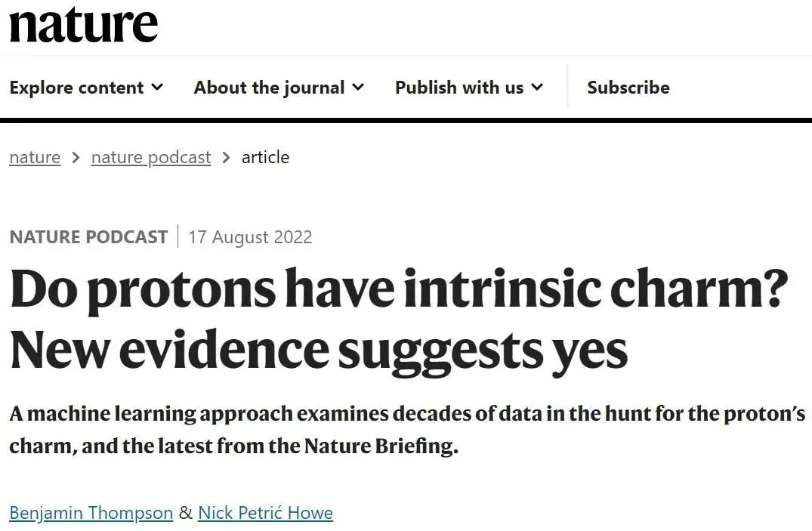Click the breadcrumb arrow before 'article'
Image resolution: width=812 pixels, height=531 pixels.
point(227,158)
